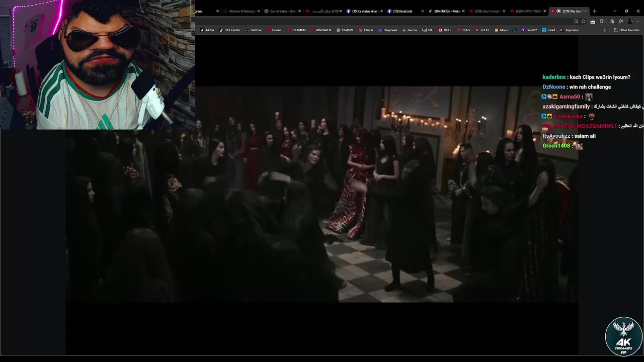Click the 'salam ali' message from ItsAyoubzz

(585, 136)
